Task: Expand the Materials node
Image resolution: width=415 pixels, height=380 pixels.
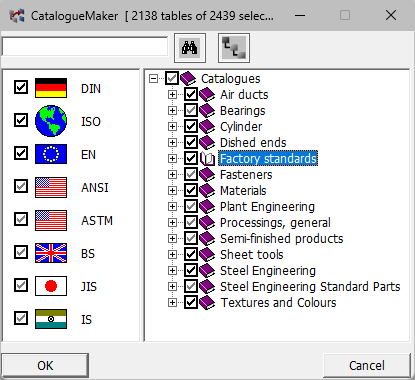Action: [x=172, y=191]
